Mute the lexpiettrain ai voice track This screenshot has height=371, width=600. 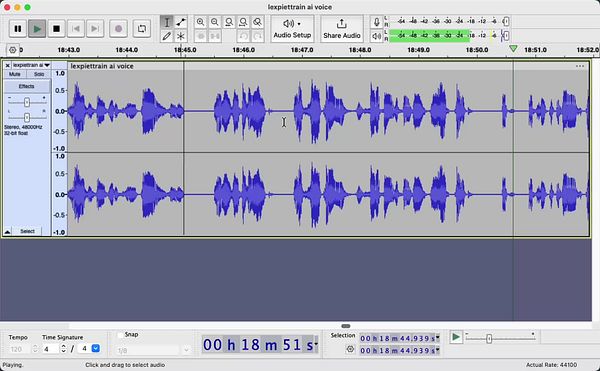[x=15, y=74]
